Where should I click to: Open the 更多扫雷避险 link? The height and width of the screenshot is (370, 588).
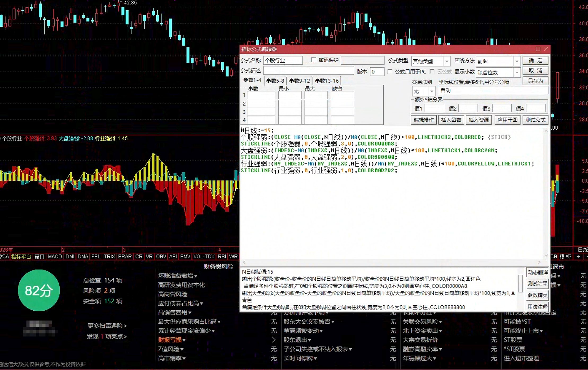[107, 326]
